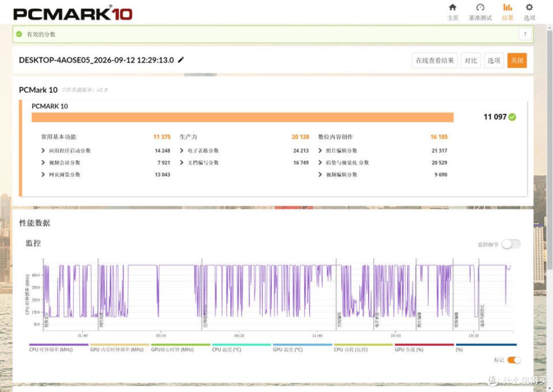553x392 pixels.
Task: Click the green check next to 11 097
Action: (513, 117)
